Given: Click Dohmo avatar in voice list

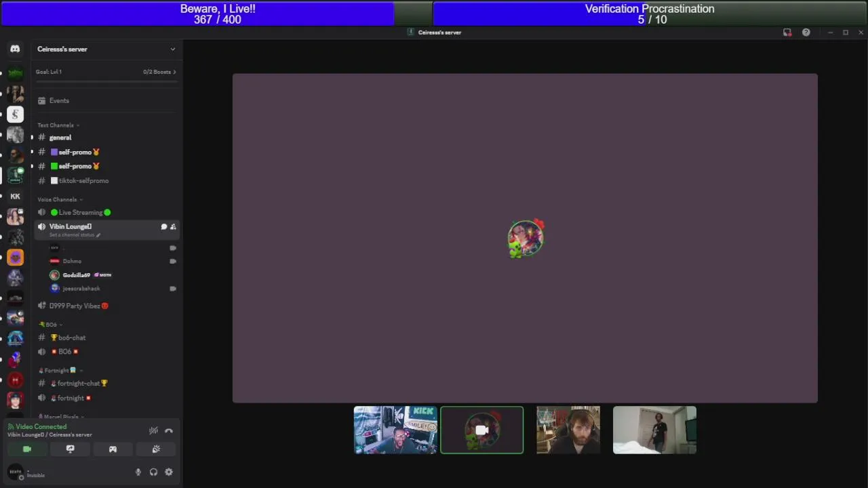Looking at the screenshot, I should (x=54, y=261).
